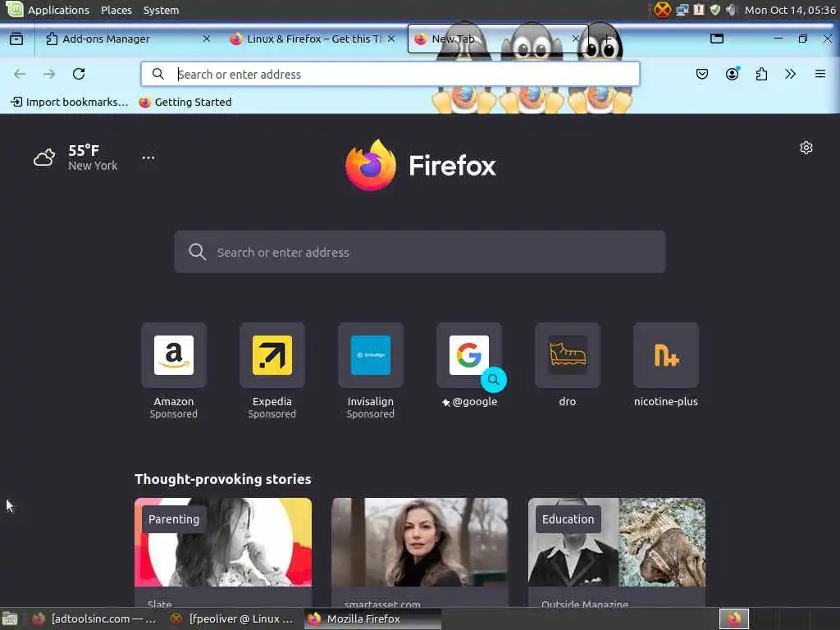Go forward using the forward arrow
This screenshot has width=840, height=630.
coord(49,74)
